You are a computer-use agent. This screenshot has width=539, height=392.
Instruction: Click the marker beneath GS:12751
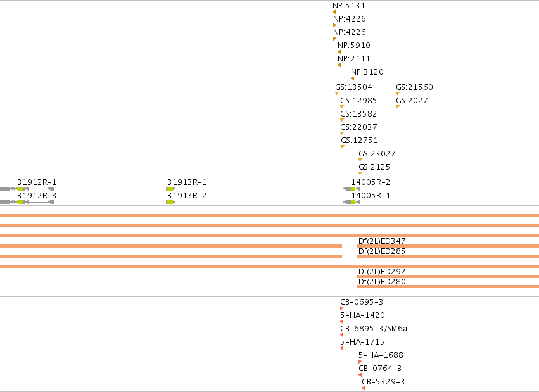[343, 147]
